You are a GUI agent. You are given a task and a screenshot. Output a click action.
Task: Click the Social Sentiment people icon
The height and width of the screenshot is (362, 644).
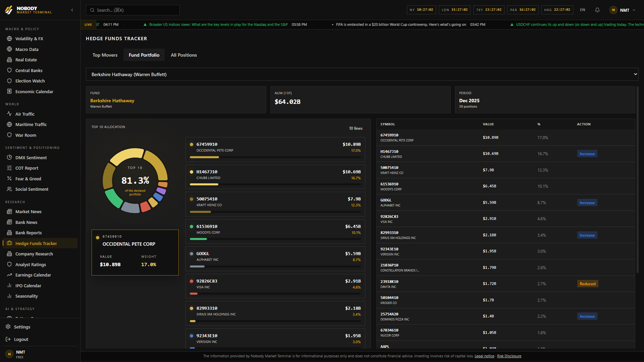(x=9, y=189)
